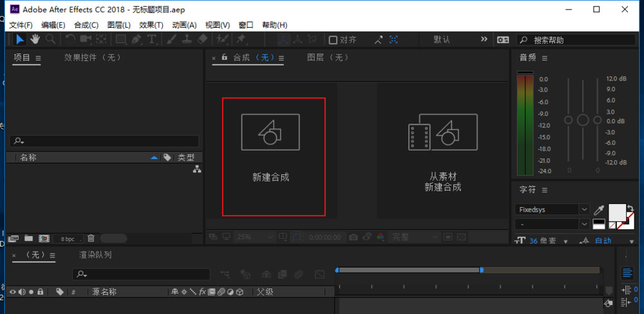The image size is (644, 314).
Task: Enable the 对齐 snapping checkbox
Action: coord(333,40)
